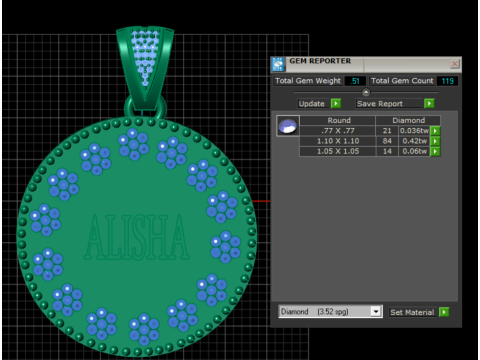Click the slider handle below the gem totals

[366, 92]
